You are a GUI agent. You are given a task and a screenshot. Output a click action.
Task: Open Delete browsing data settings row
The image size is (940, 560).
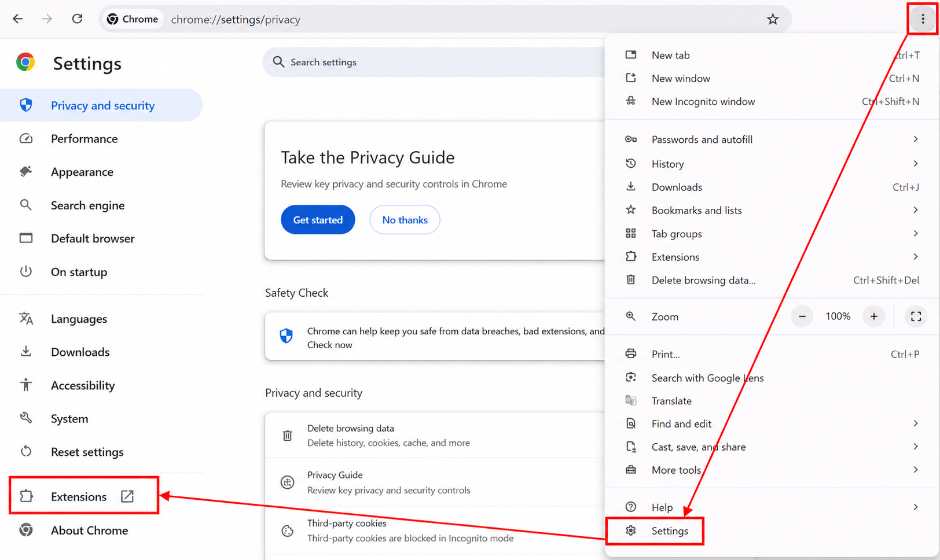(x=435, y=436)
